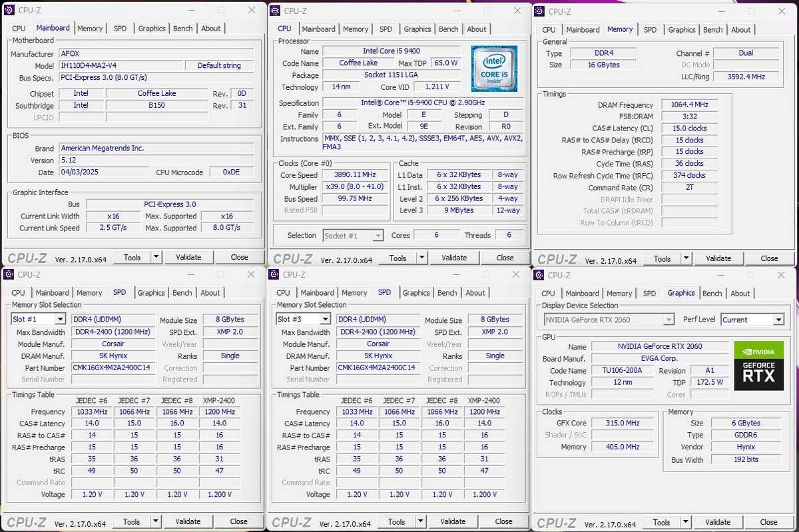Click the Socket 1151 LGA package value
The height and width of the screenshot is (532, 799).
[392, 75]
